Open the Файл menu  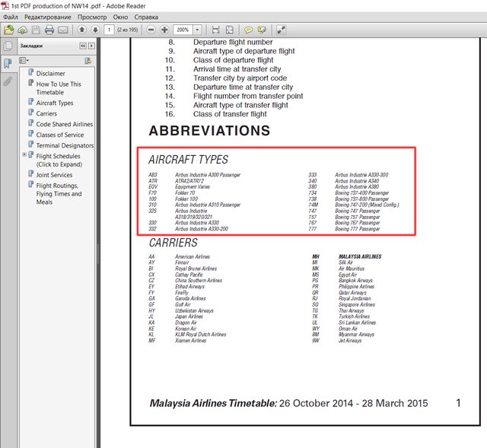(x=11, y=17)
